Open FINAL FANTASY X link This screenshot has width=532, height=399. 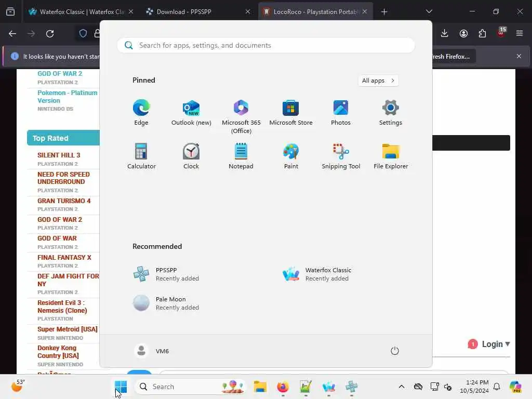[x=64, y=257]
